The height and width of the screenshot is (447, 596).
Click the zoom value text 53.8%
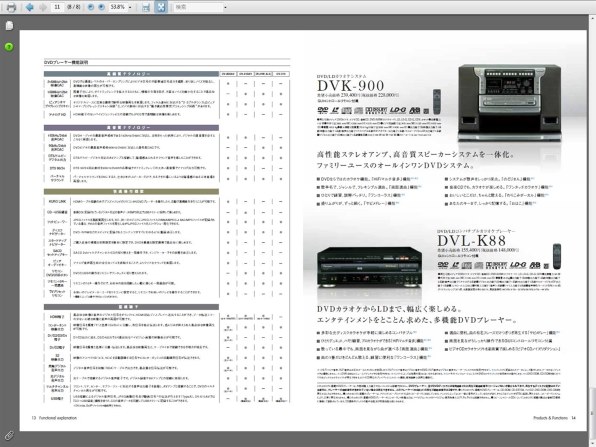point(117,7)
